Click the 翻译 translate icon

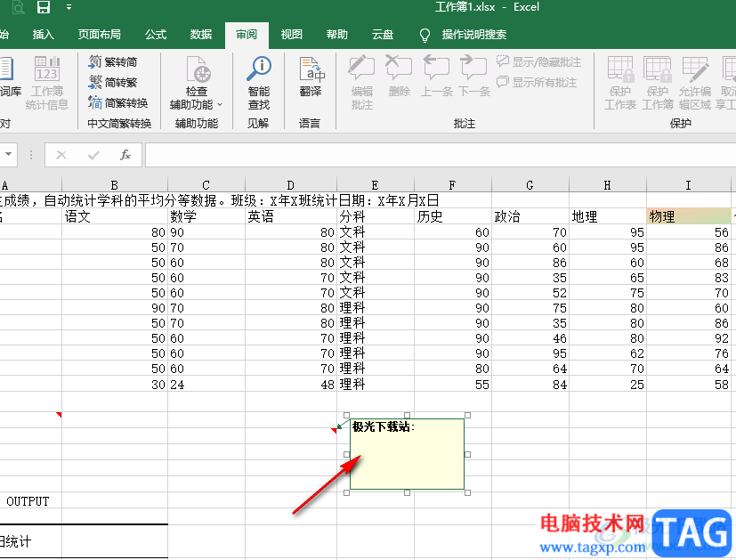coord(311,70)
